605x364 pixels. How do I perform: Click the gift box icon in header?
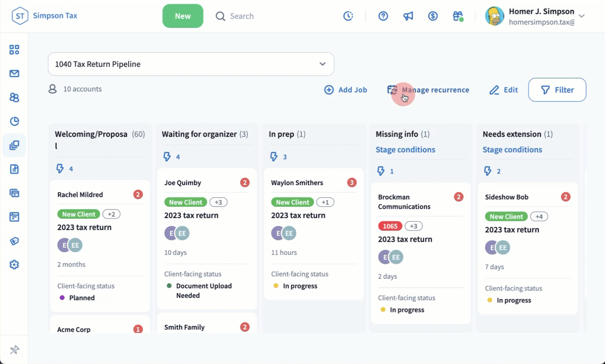[458, 16]
